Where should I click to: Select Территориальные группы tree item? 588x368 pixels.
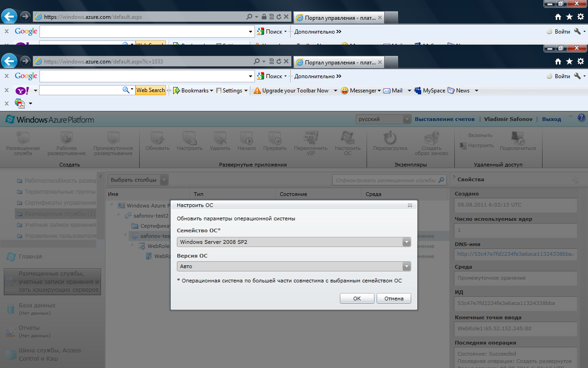coord(56,191)
